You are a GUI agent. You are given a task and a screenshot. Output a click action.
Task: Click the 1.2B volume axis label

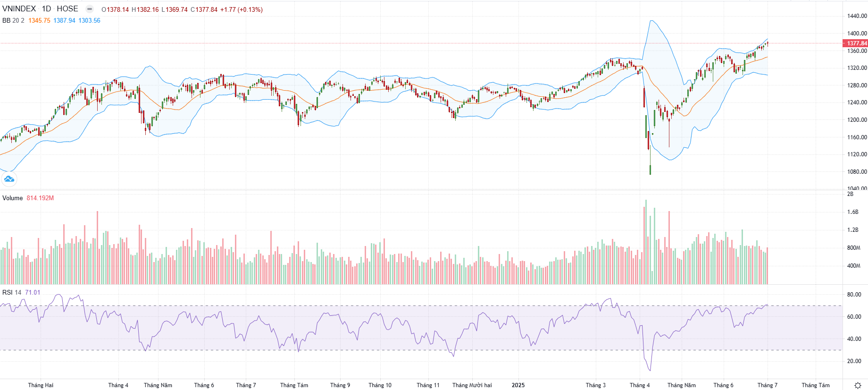[853, 230]
